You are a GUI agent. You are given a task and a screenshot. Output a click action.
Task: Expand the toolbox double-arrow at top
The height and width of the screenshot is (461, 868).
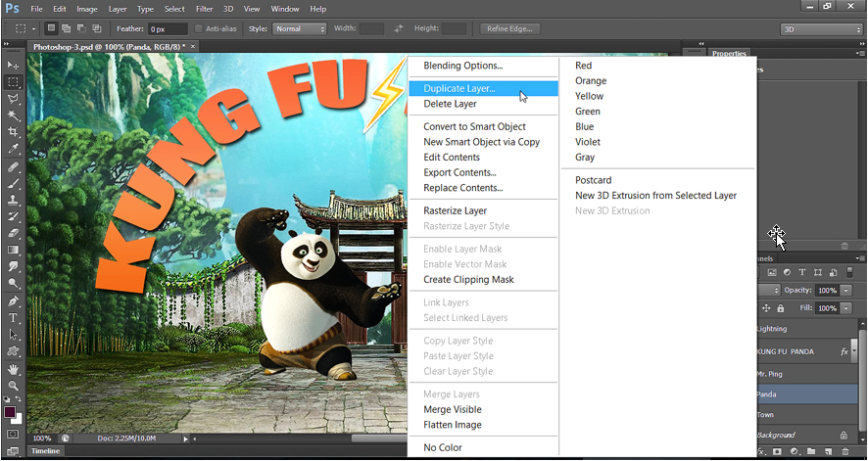point(6,44)
